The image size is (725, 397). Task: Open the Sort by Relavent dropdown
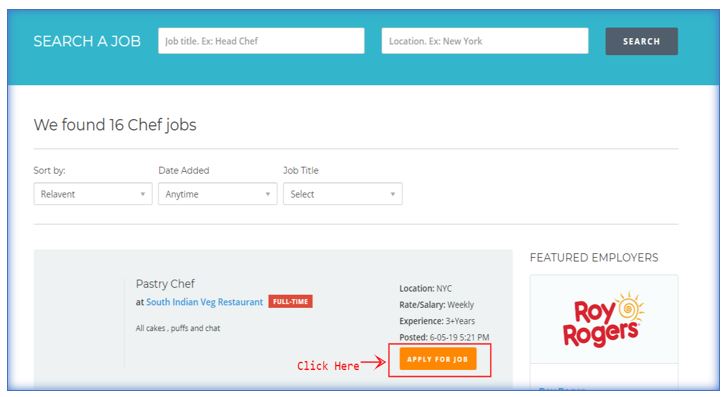point(93,194)
